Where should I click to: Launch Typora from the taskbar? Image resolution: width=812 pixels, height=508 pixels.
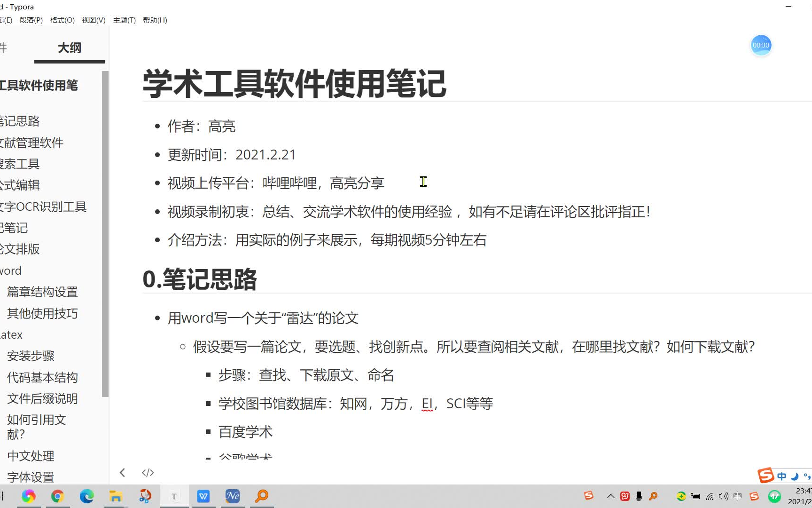(x=174, y=496)
